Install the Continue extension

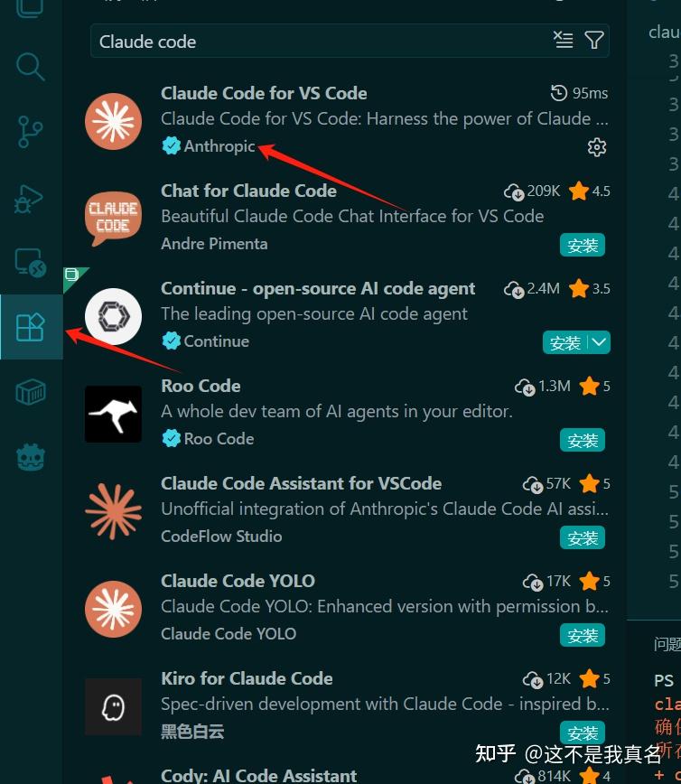click(x=565, y=342)
